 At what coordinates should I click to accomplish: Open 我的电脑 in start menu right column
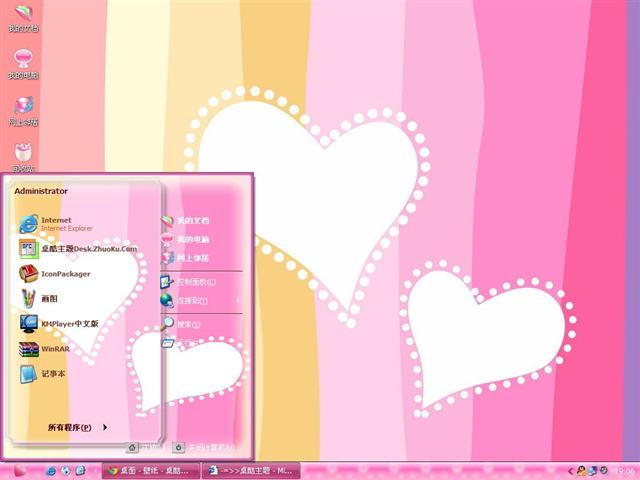[185, 239]
